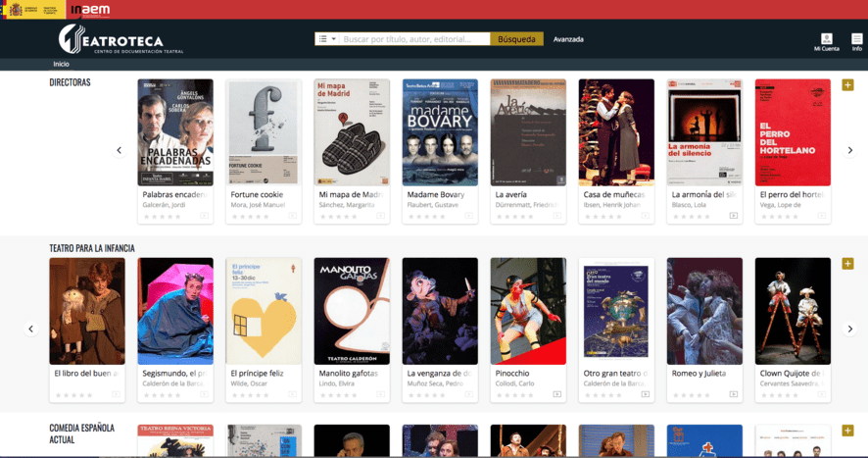Click author Collodi, Carlo
868x458 pixels.
click(514, 383)
